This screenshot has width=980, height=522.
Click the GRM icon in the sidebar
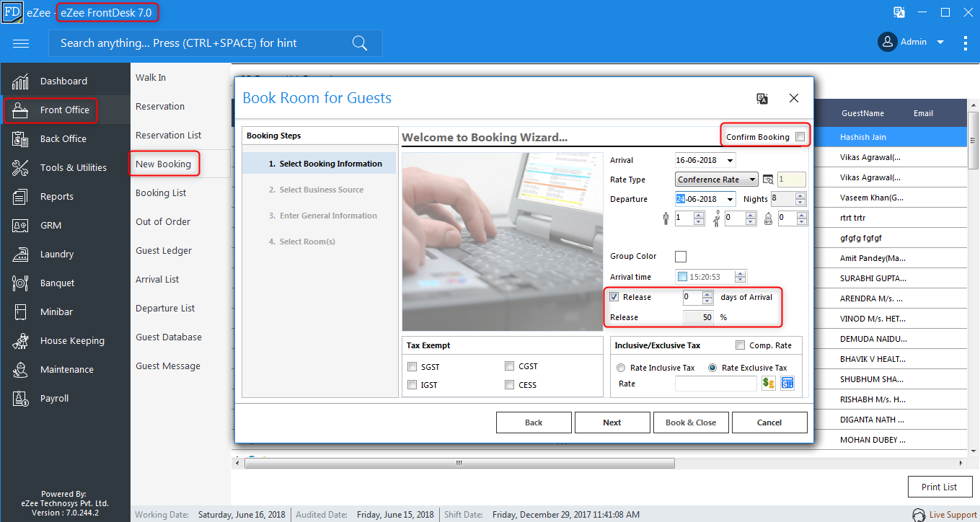(x=20, y=226)
